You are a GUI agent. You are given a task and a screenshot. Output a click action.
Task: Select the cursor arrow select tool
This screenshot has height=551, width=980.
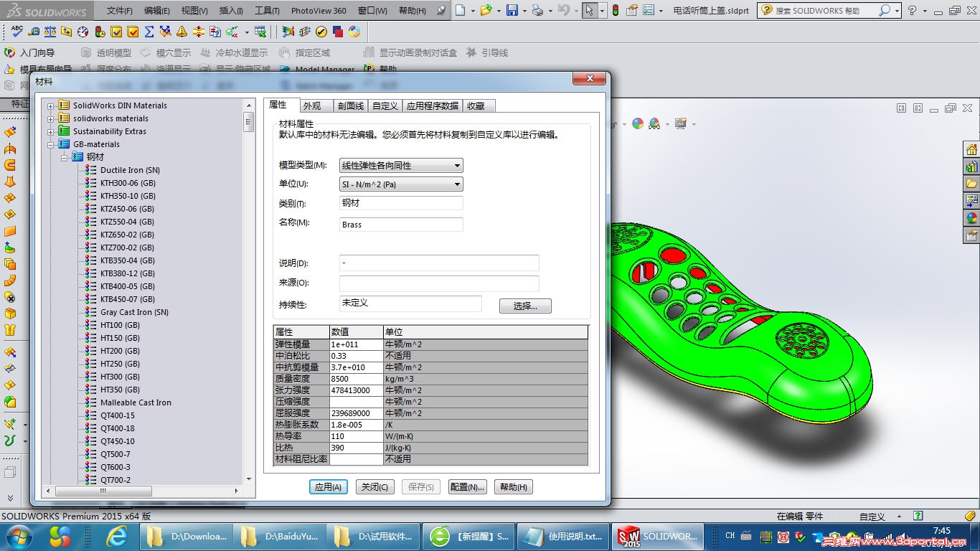[588, 10]
